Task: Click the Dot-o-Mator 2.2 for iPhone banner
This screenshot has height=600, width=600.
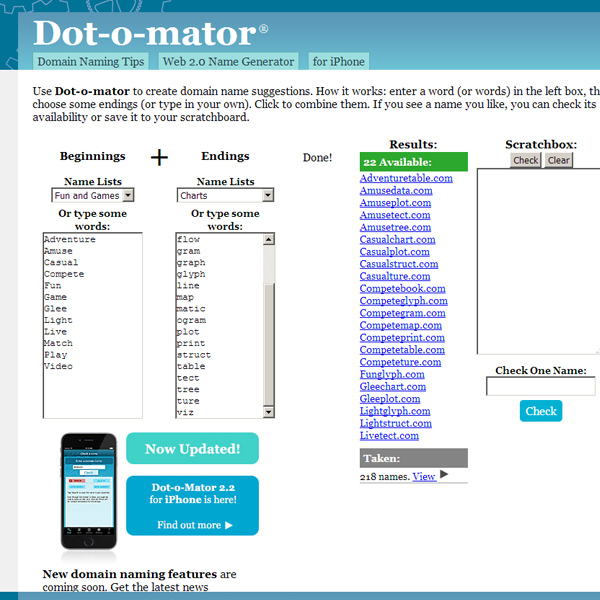Action: tap(192, 505)
